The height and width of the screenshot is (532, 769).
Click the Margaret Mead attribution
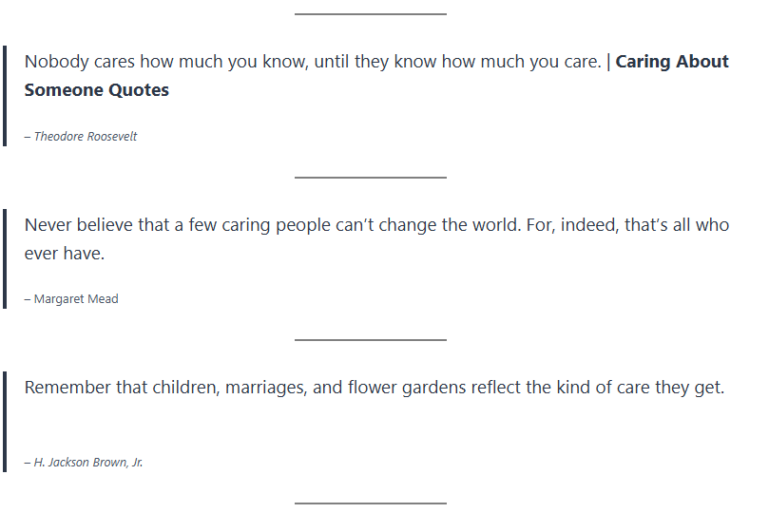(x=71, y=299)
